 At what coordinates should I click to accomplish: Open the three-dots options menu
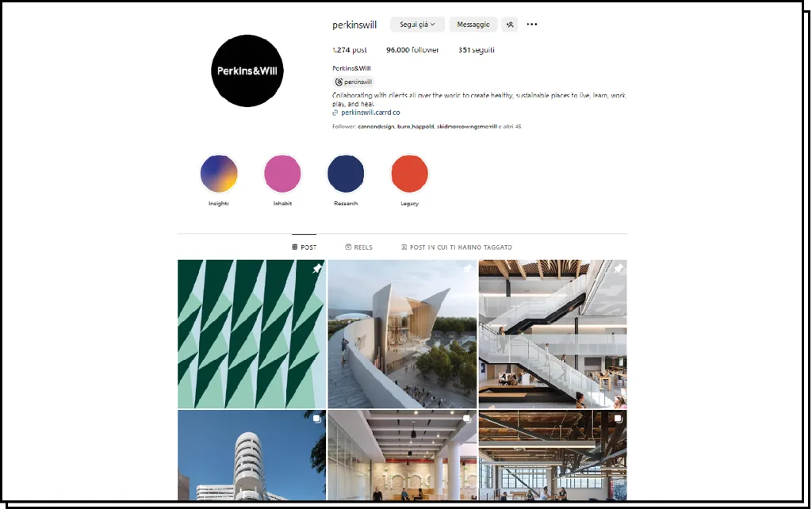pyautogui.click(x=532, y=25)
